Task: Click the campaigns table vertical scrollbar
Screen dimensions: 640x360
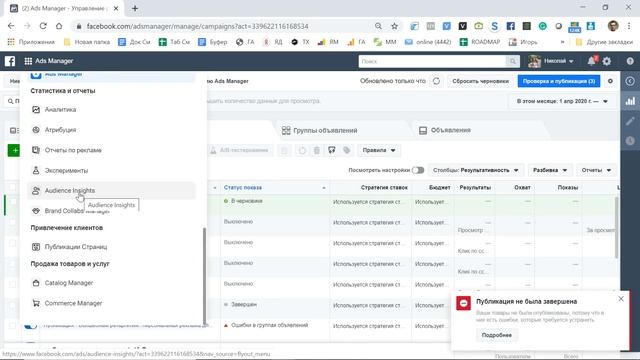Action: 617,227
